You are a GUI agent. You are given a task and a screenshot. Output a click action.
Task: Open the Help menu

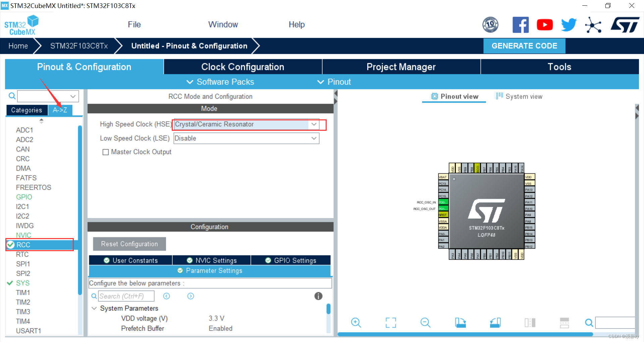[x=297, y=24]
